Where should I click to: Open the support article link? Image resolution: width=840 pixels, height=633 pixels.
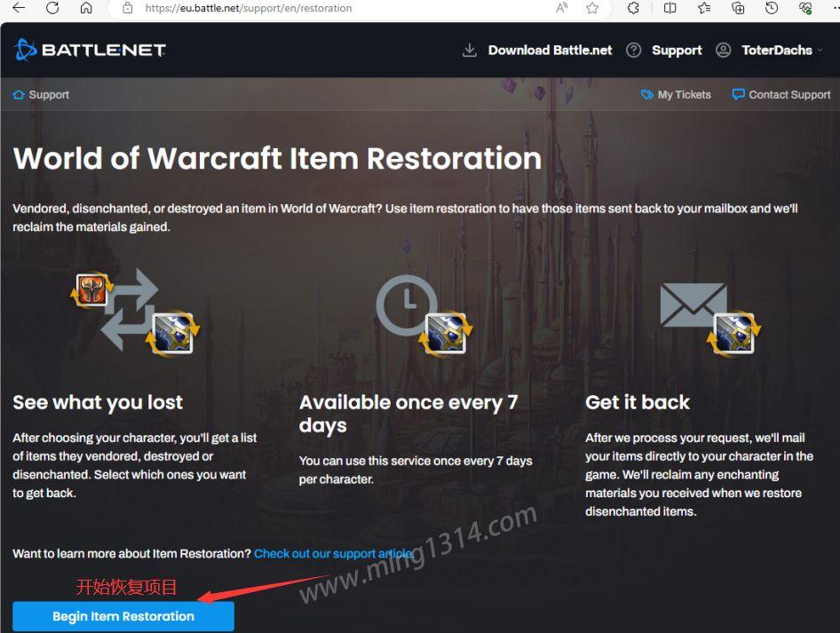[334, 554]
